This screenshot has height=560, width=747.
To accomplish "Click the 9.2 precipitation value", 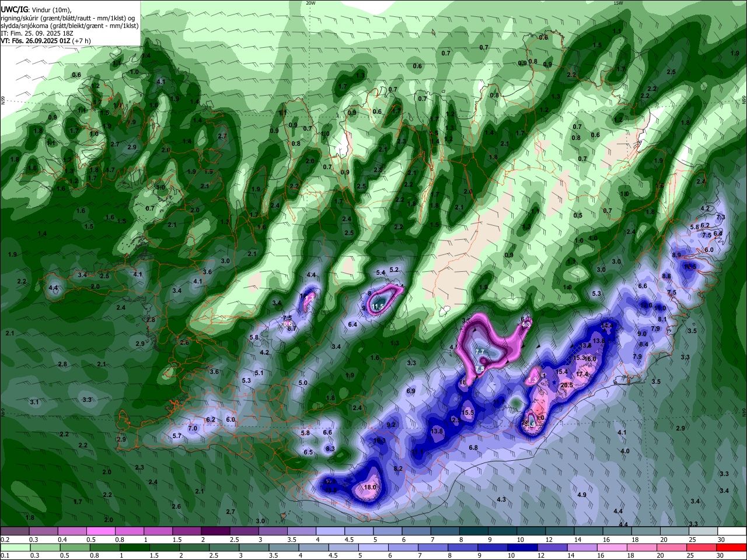I will [391, 425].
